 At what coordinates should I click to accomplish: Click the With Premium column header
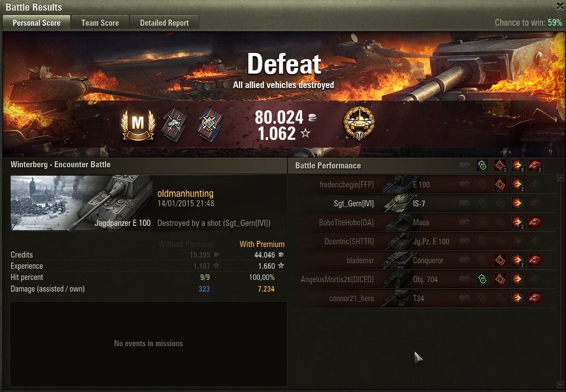pos(262,244)
